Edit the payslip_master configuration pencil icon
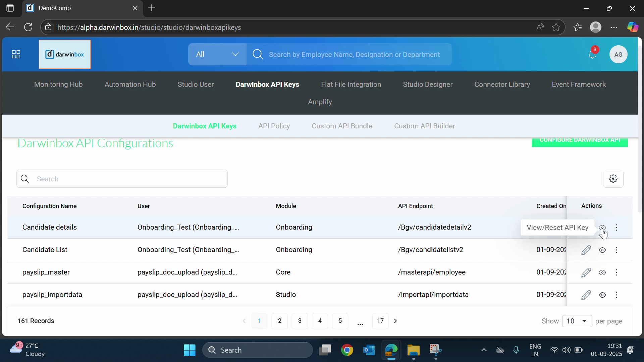This screenshot has height=362, width=644. (586, 273)
